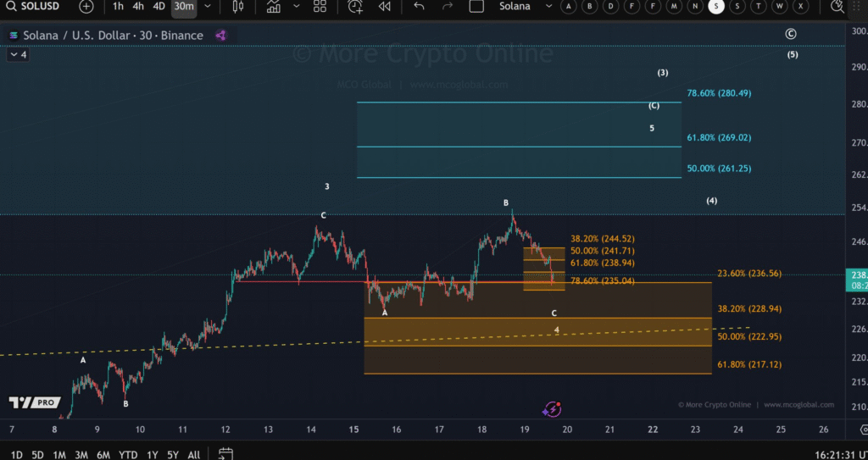
Task: Set date range to 6M
Action: click(103, 455)
